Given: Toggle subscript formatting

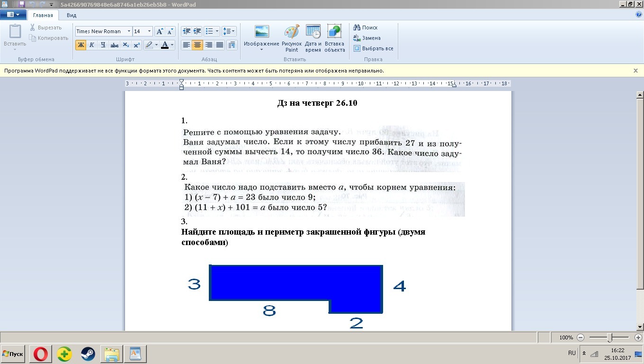Looking at the screenshot, I should coord(125,45).
